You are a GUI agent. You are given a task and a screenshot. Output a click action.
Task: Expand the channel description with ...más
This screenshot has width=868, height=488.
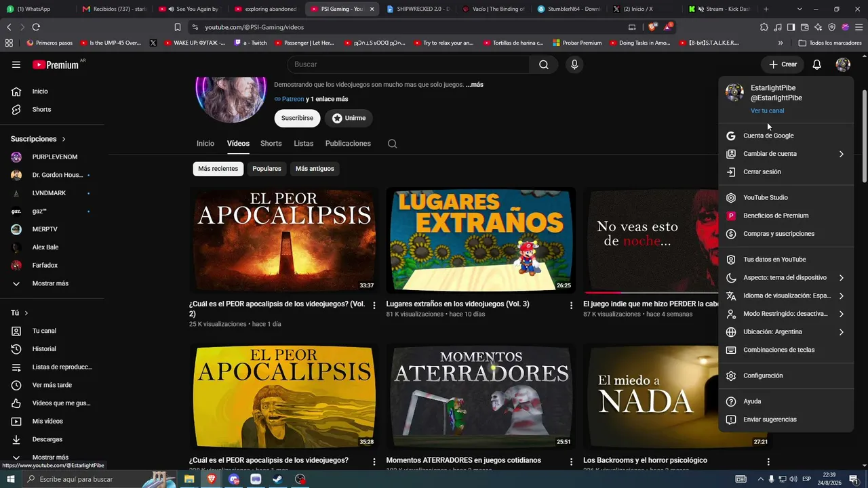point(475,85)
